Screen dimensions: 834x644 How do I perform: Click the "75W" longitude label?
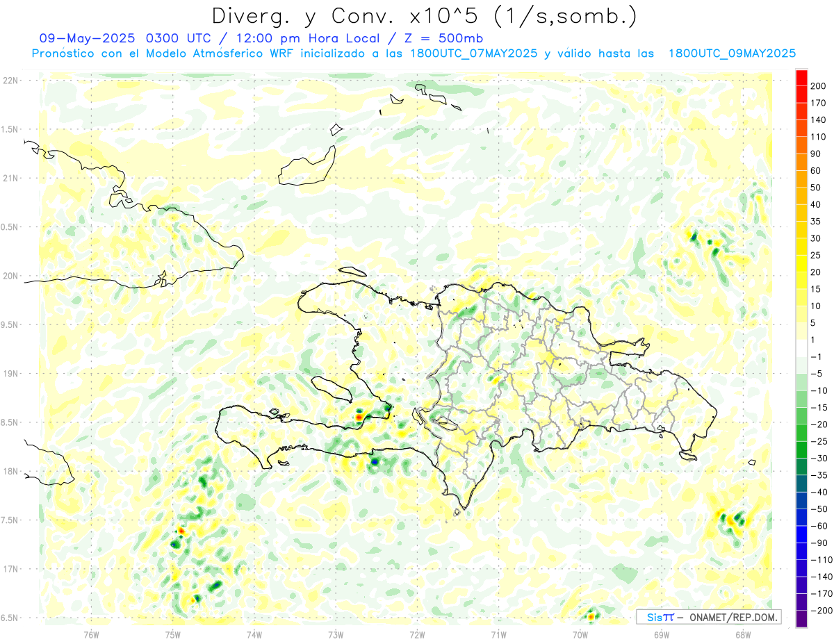(173, 634)
